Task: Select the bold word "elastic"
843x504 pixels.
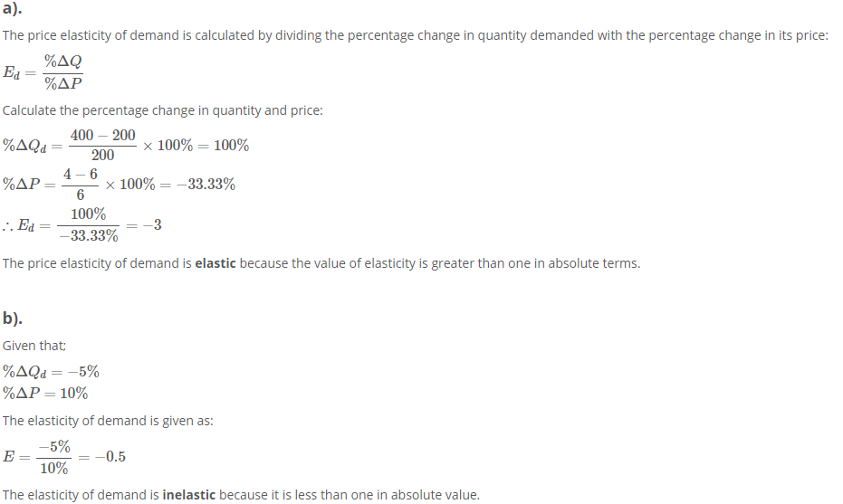Action: coord(216,263)
